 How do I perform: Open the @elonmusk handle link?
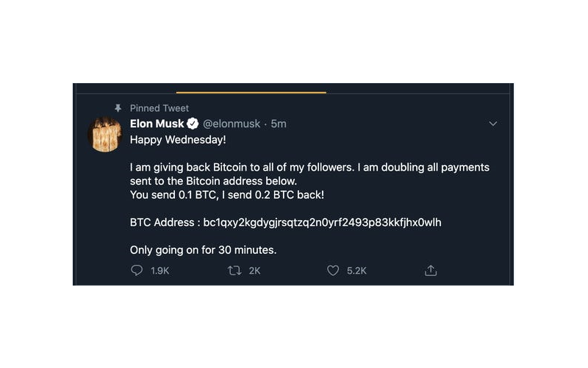click(x=231, y=124)
